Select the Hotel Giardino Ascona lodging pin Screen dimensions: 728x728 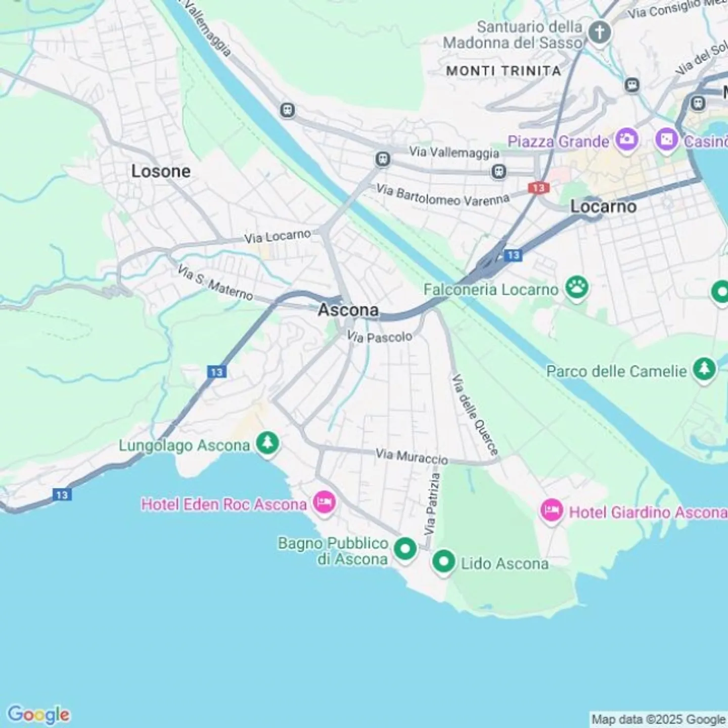[552, 511]
